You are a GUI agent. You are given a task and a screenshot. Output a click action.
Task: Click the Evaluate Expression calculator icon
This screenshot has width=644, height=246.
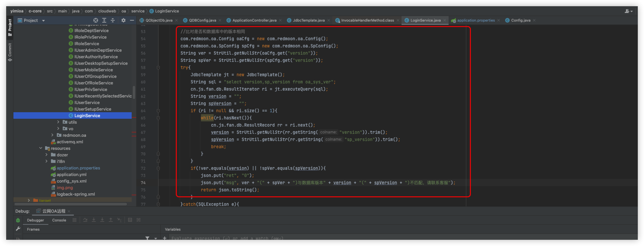pos(130,220)
